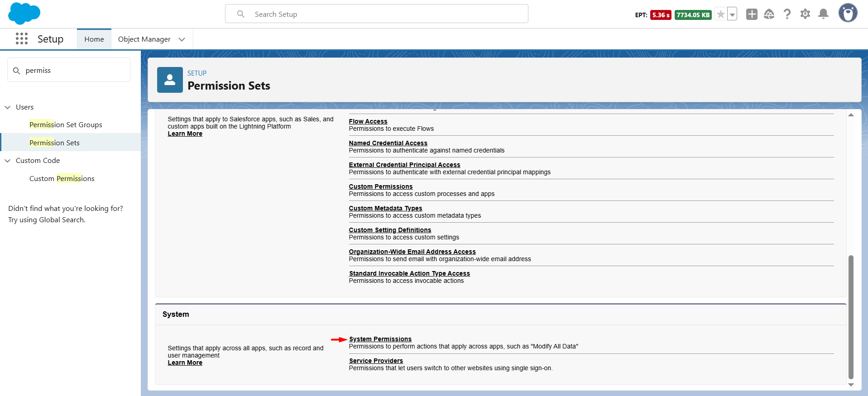Expand the Object Manager tab chevron
The image size is (868, 396).
182,39
